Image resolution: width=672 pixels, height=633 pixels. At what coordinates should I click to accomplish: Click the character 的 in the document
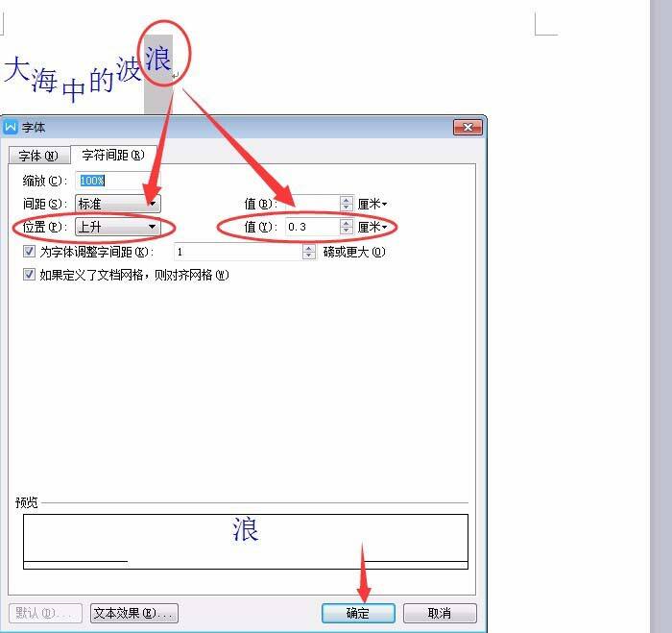tap(102, 80)
